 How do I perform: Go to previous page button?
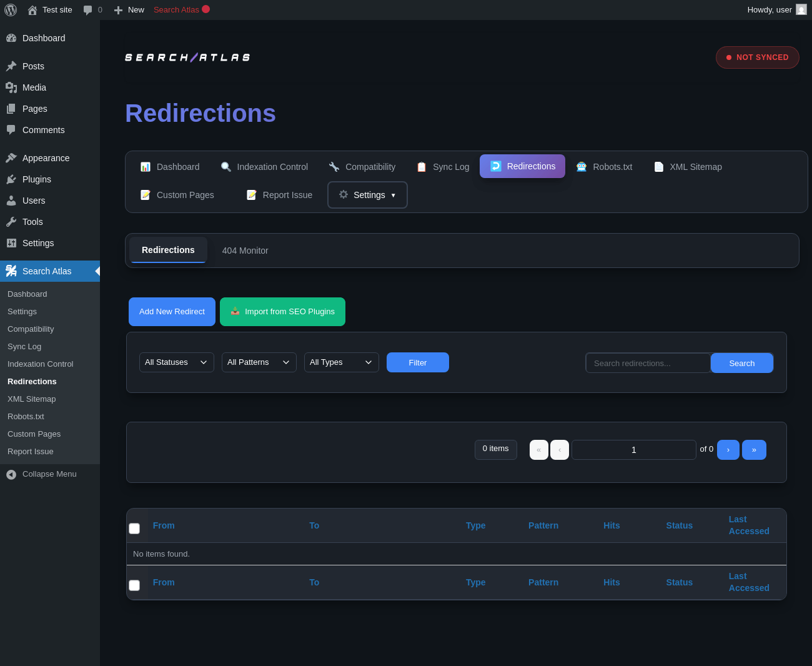(x=560, y=450)
